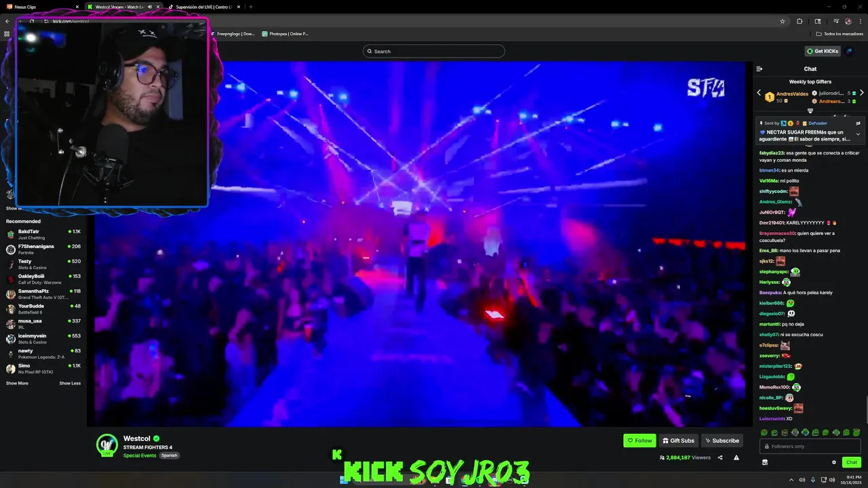
Task: Open recommended channel YourBudde
Action: 43,309
